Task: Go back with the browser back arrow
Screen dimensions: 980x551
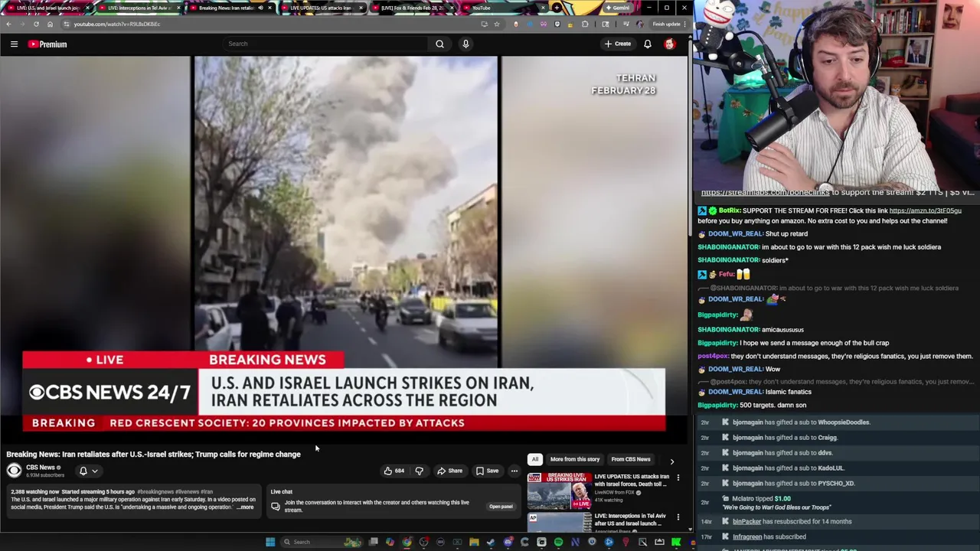Action: click(x=8, y=24)
